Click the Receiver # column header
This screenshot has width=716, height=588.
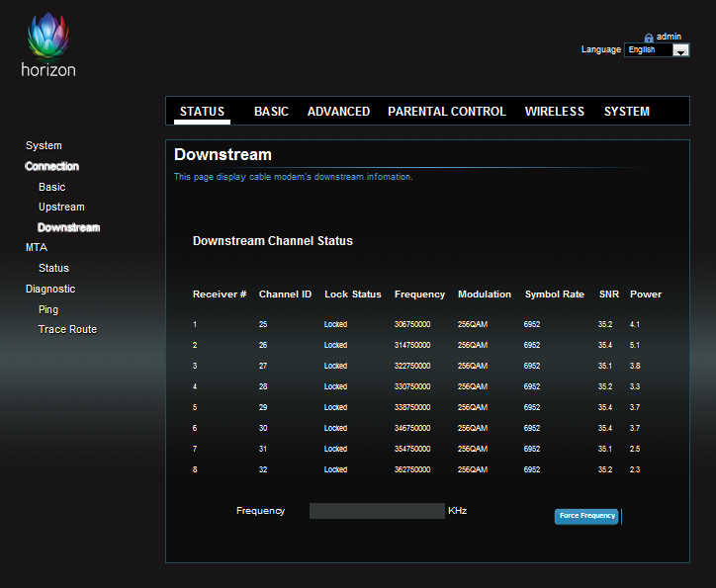220,294
